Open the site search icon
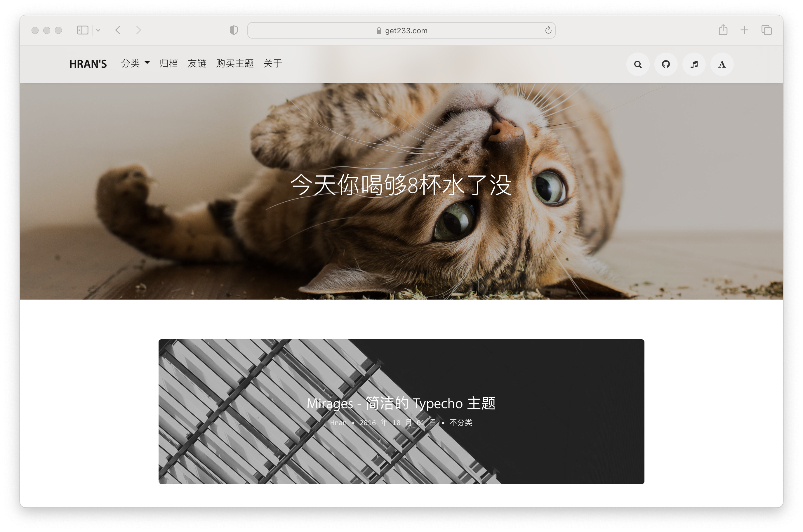Screen dimensions: 803x532 [x=638, y=64]
